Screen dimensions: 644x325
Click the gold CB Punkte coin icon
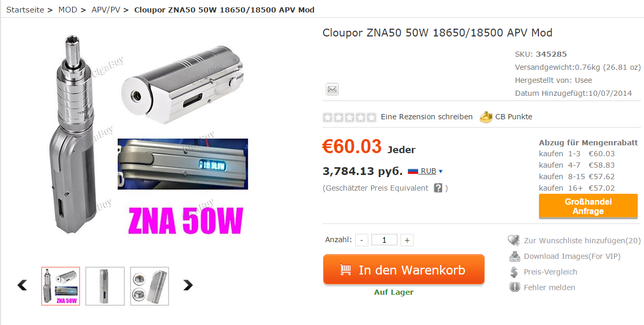pyautogui.click(x=486, y=117)
